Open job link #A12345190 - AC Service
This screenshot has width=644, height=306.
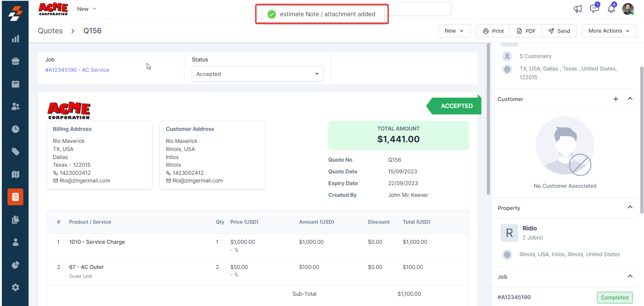pos(77,70)
